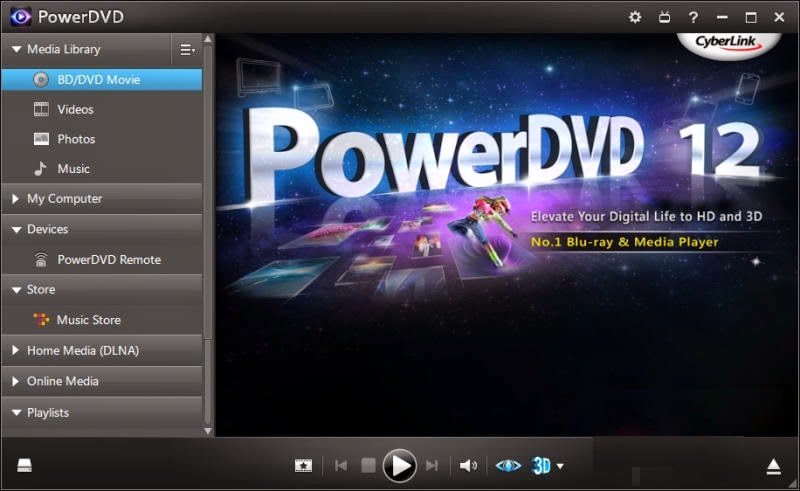Click the Videos filmstrip icon
Viewport: 800px width, 491px height.
[41, 109]
